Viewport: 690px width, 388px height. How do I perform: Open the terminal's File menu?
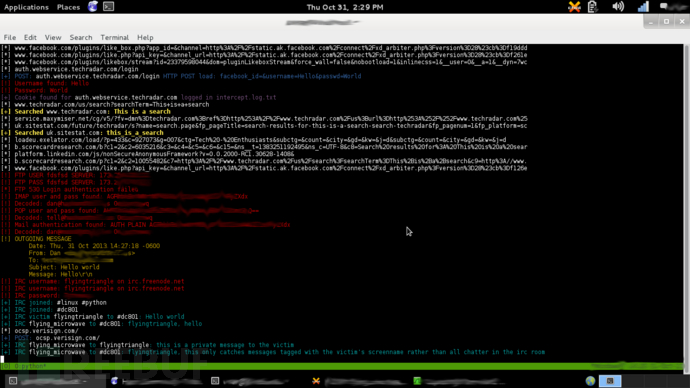(x=10, y=37)
